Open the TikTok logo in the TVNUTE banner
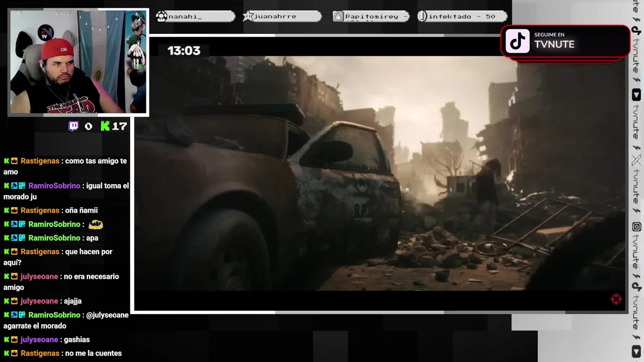The width and height of the screenshot is (644, 362). point(518,41)
